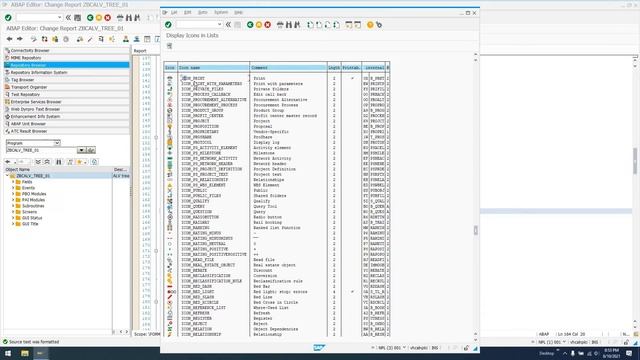
Task: Open the ATC Result Browser
Action: [67, 131]
